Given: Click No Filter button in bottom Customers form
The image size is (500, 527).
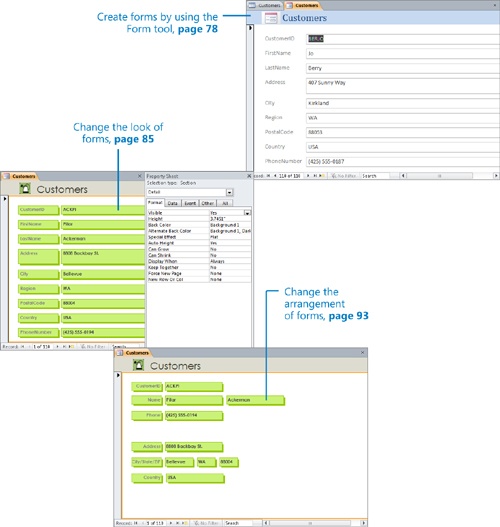Looking at the screenshot, I should [x=206, y=523].
